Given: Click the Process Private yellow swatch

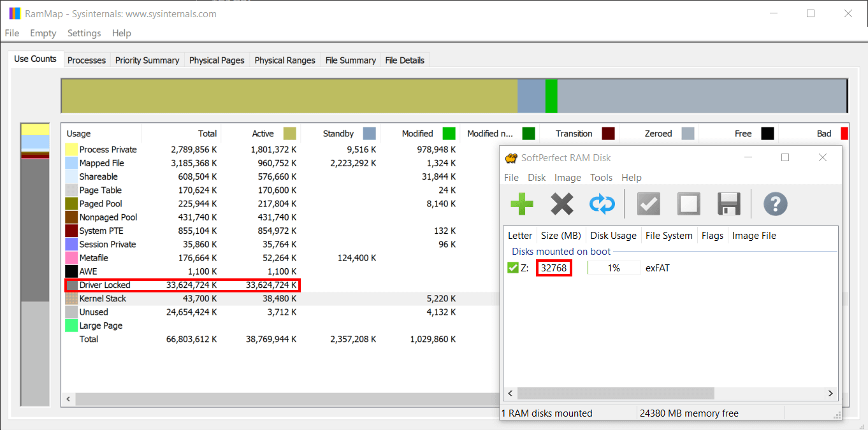Looking at the screenshot, I should (71, 150).
